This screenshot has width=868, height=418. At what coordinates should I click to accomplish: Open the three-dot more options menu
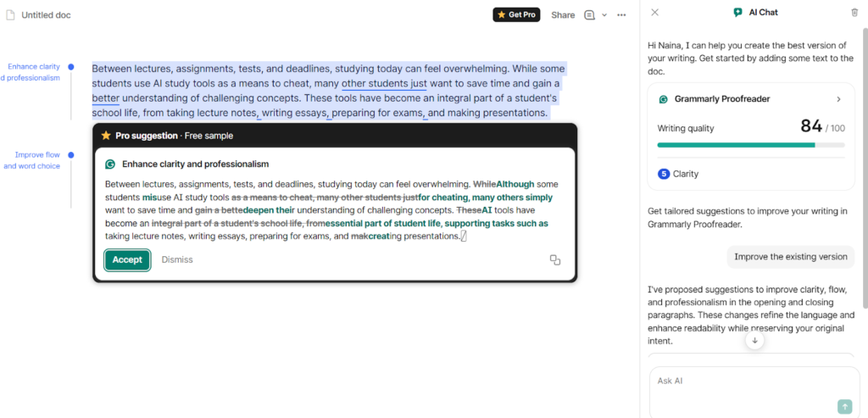(x=621, y=15)
